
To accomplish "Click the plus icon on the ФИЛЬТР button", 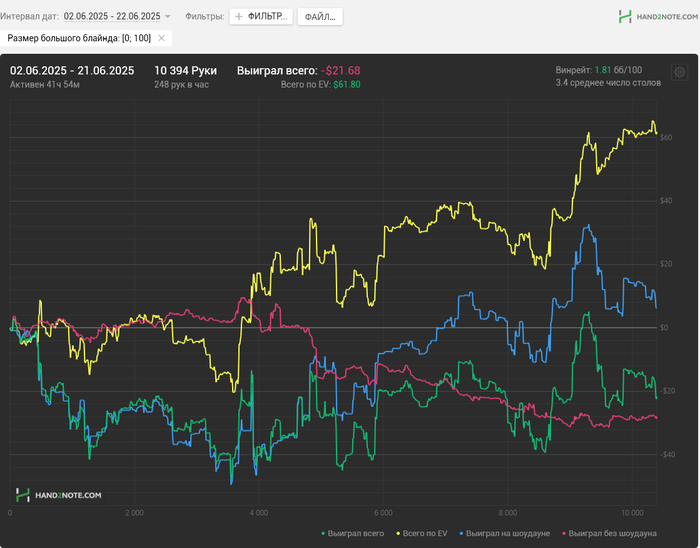I will click(x=239, y=17).
